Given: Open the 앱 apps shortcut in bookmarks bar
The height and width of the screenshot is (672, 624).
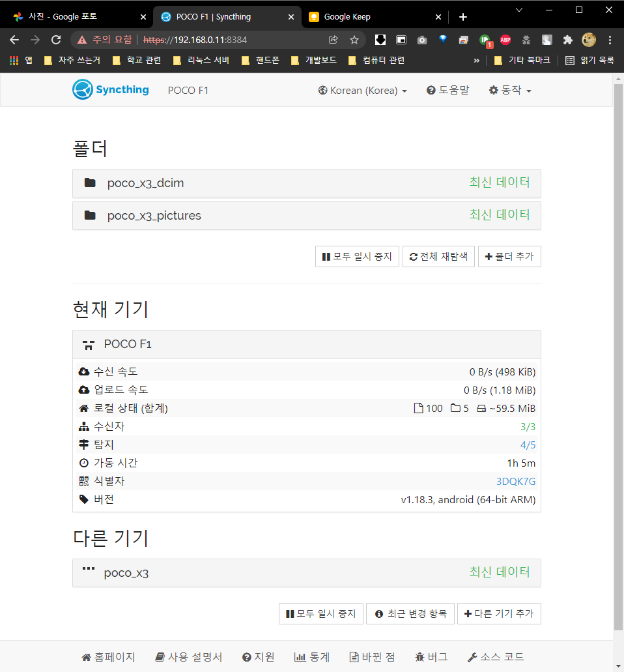Looking at the screenshot, I should [x=21, y=61].
